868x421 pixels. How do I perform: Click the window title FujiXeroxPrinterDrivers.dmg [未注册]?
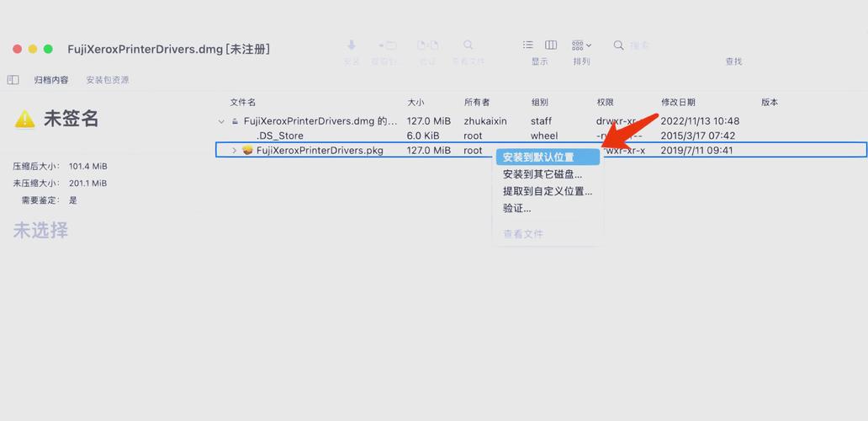(169, 50)
